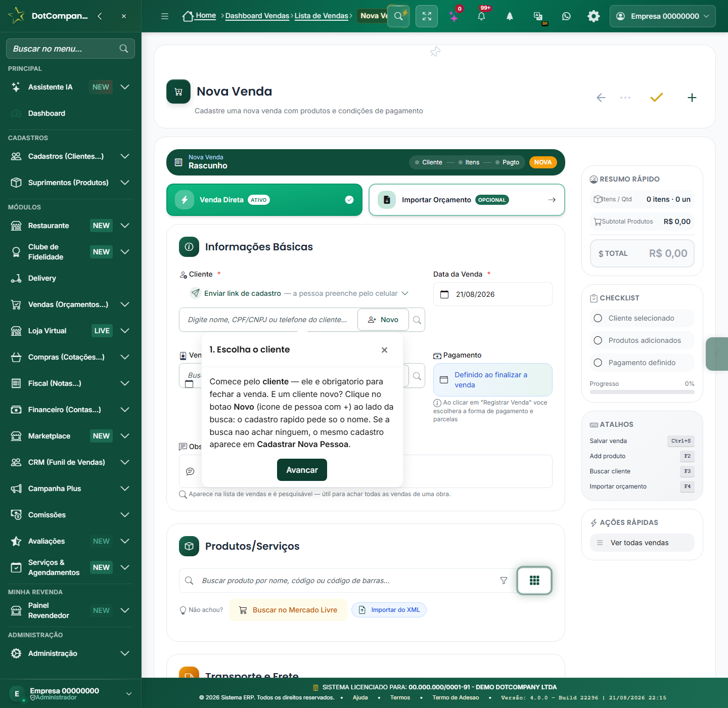
Task: Expand Vendas (Orçamentos...) menu
Action: pyautogui.click(x=125, y=304)
